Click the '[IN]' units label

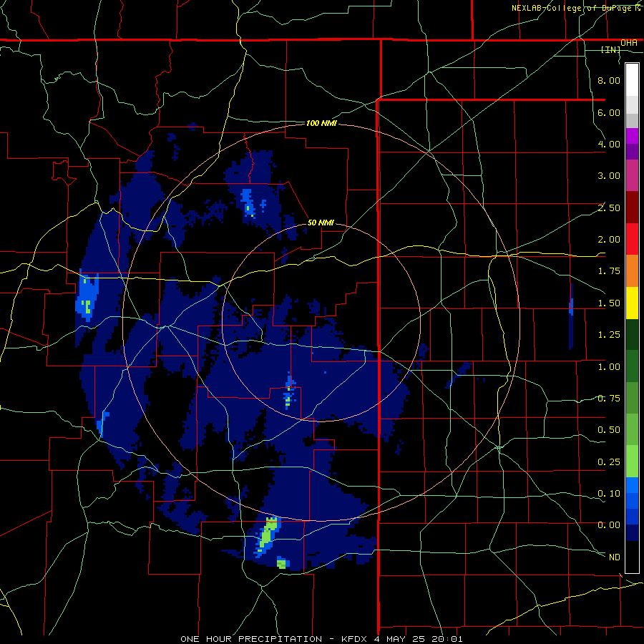611,50
